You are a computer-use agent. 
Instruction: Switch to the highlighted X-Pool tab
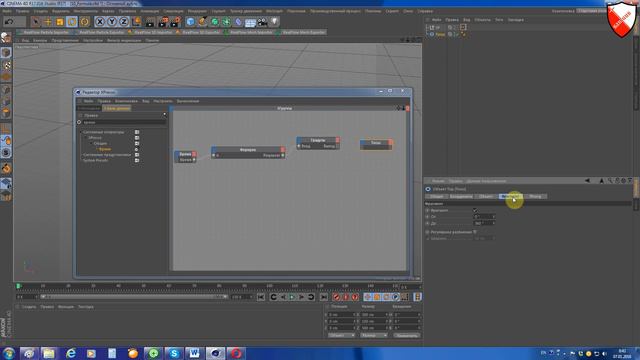point(117,108)
